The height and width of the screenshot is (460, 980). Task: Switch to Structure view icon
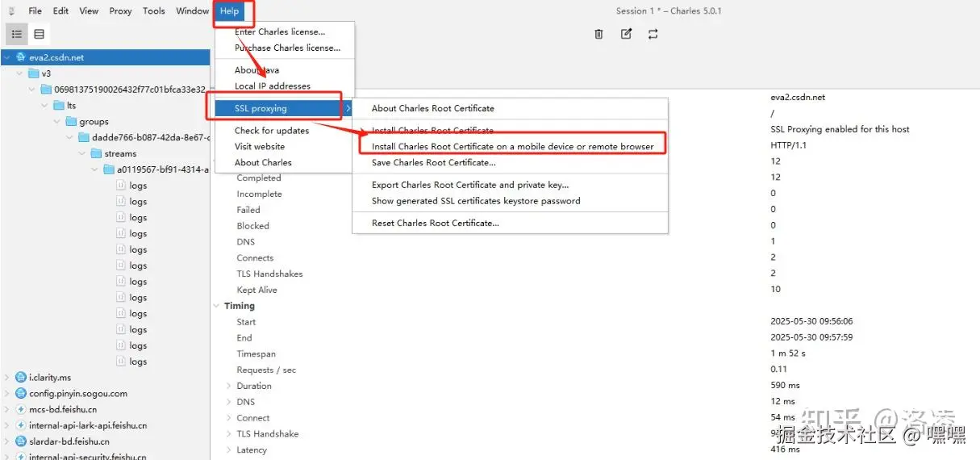point(17,34)
